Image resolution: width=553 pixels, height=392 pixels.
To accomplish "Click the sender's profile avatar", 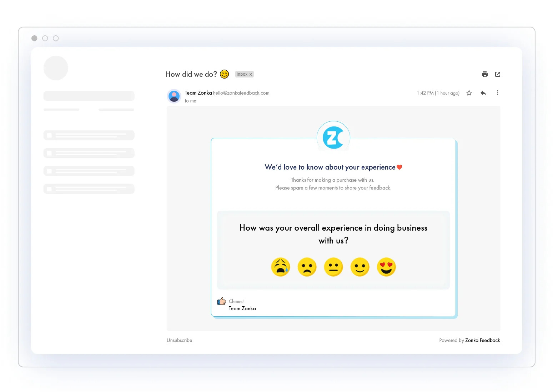I will coord(174,96).
